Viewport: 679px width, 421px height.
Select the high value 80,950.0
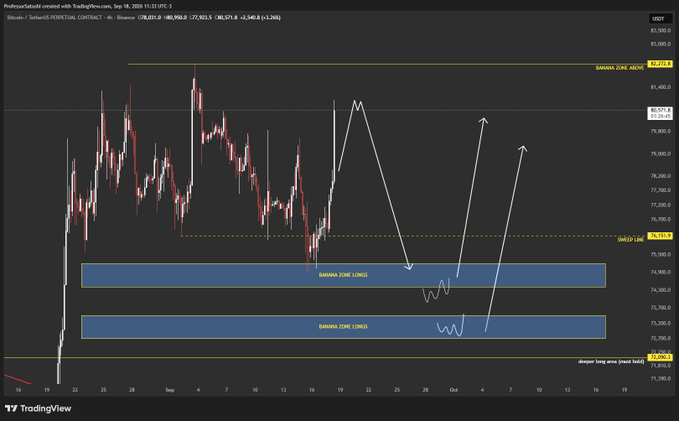click(175, 17)
